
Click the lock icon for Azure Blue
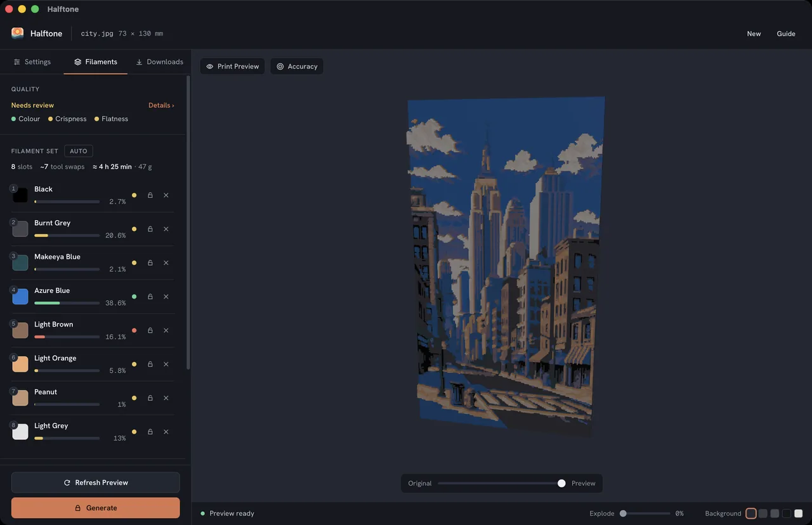(x=150, y=297)
